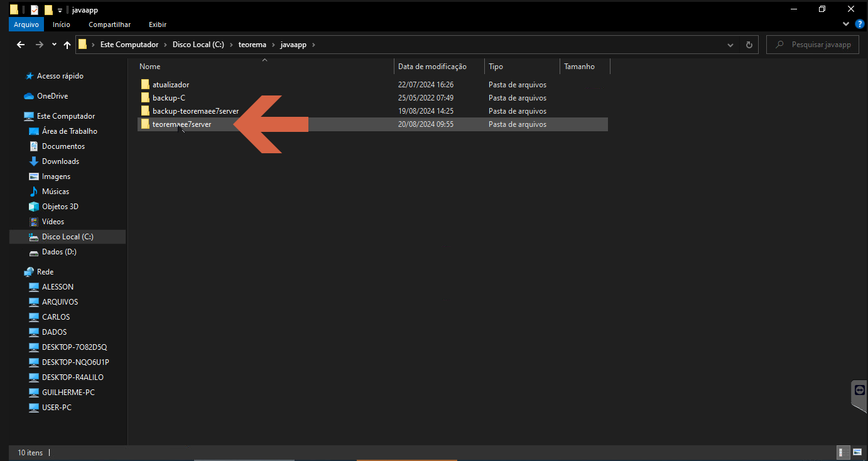The width and height of the screenshot is (868, 461).
Task: Switch to details view in status bar
Action: click(x=844, y=452)
